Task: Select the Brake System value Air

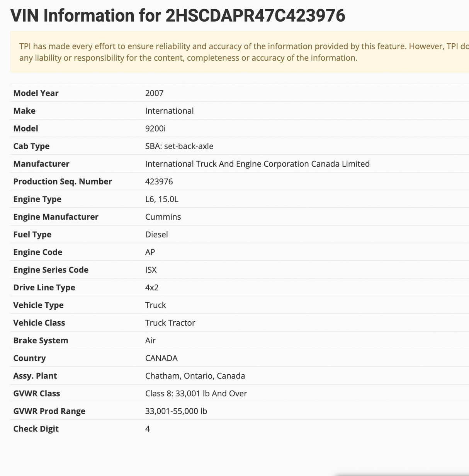Action: pyautogui.click(x=150, y=341)
